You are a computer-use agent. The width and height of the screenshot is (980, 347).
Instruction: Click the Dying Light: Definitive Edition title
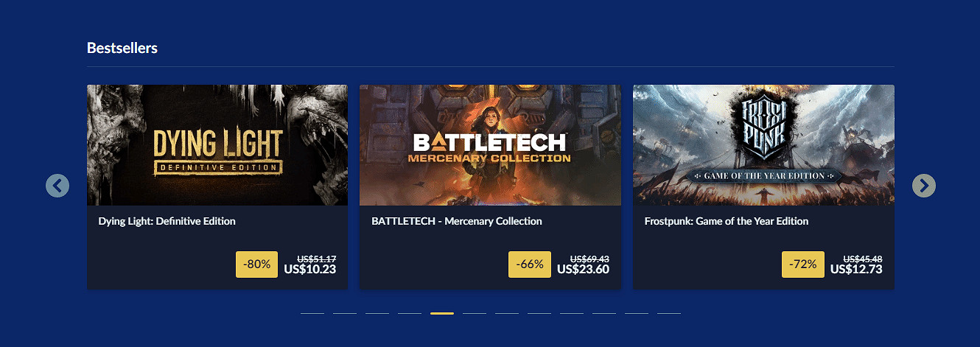click(x=167, y=221)
